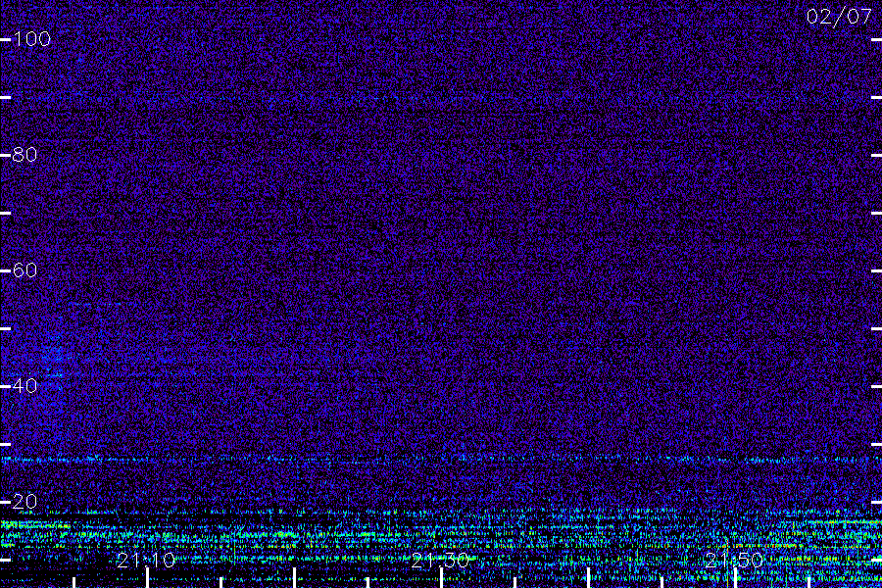Click the time tick mark below 21:10

[147, 578]
